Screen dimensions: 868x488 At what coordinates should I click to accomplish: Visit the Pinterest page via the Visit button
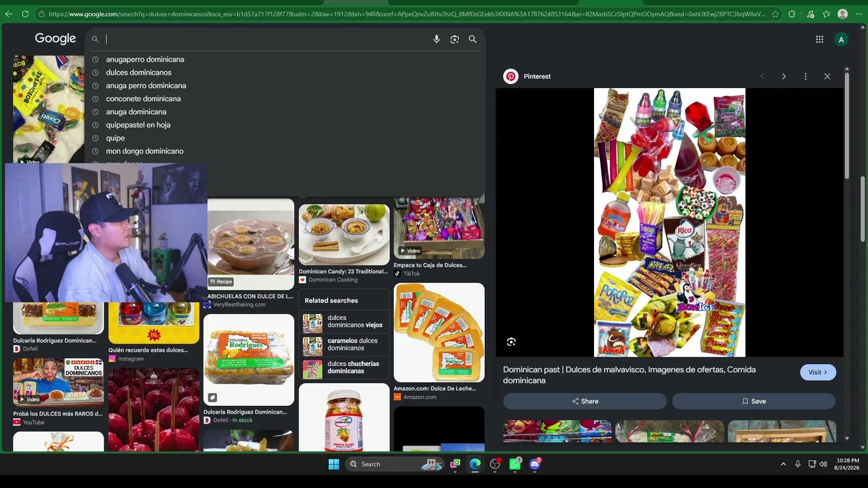(x=818, y=372)
